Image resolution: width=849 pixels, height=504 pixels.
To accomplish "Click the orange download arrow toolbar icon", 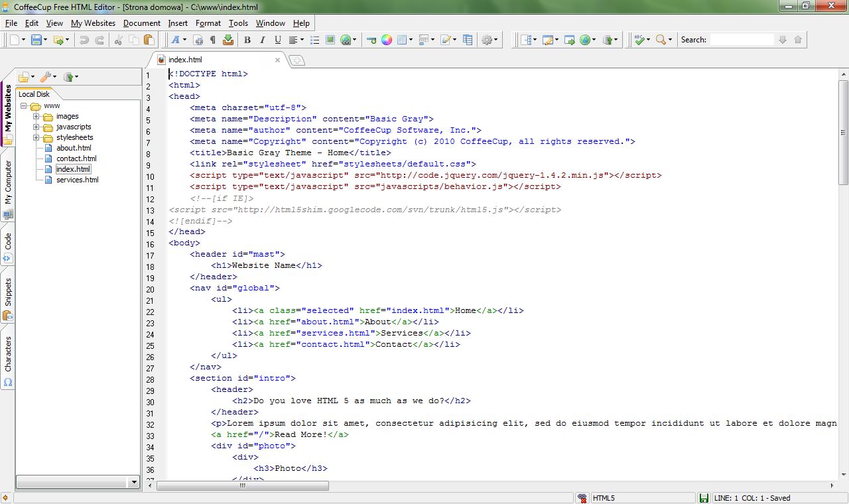I will coord(228,40).
